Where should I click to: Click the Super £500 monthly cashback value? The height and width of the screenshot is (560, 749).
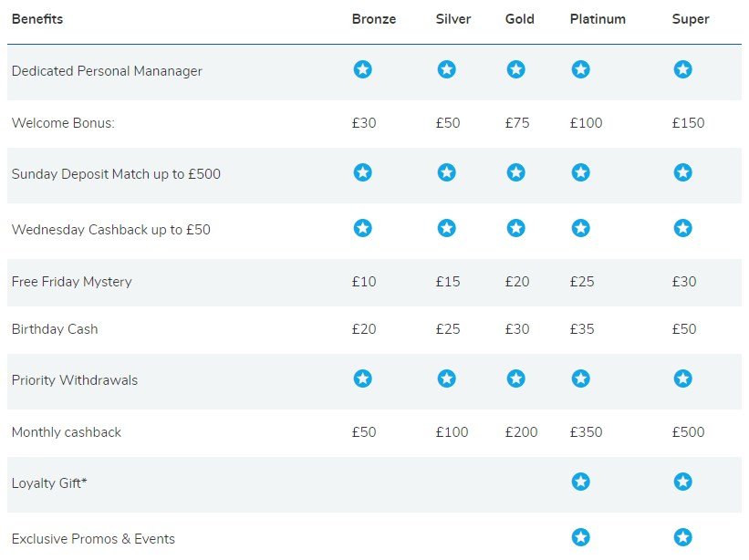click(x=688, y=432)
